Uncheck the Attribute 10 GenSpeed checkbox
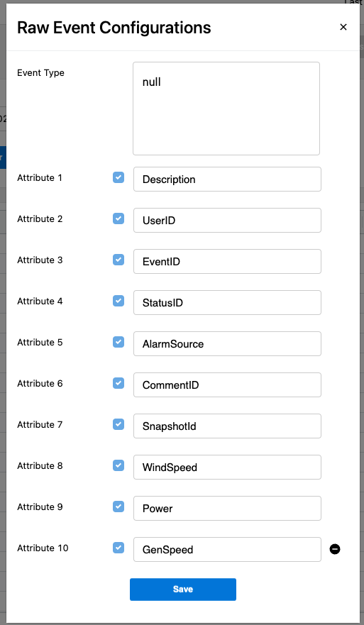 click(118, 548)
